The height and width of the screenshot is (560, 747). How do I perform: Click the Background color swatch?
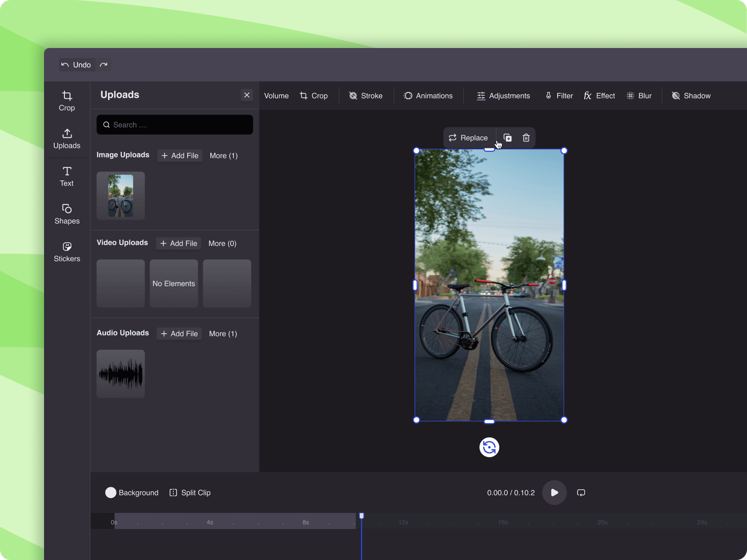[x=111, y=492]
